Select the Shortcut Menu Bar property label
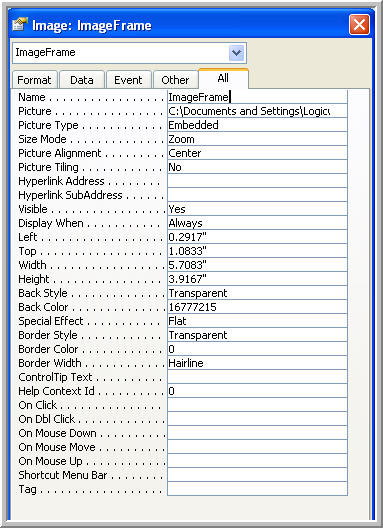The image size is (383, 528). tap(62, 475)
